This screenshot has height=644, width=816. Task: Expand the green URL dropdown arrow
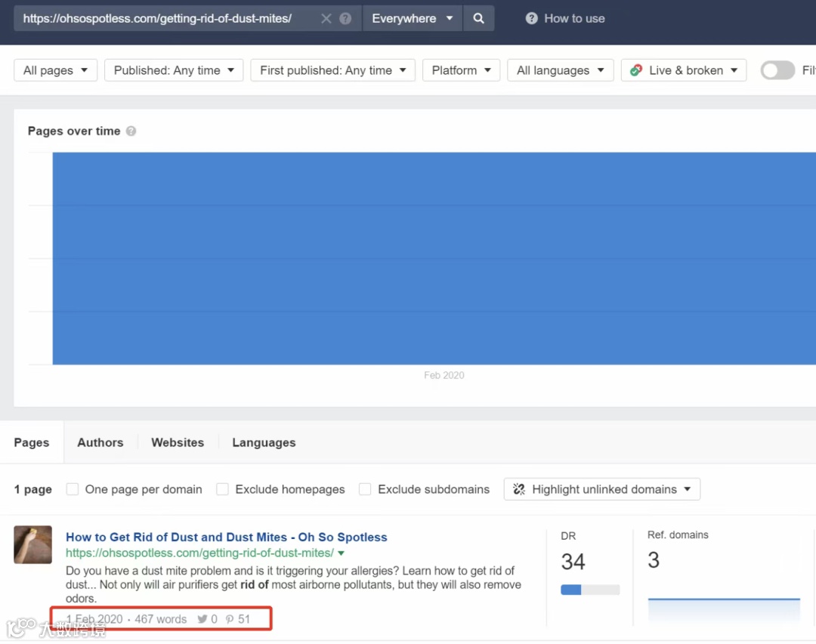342,553
